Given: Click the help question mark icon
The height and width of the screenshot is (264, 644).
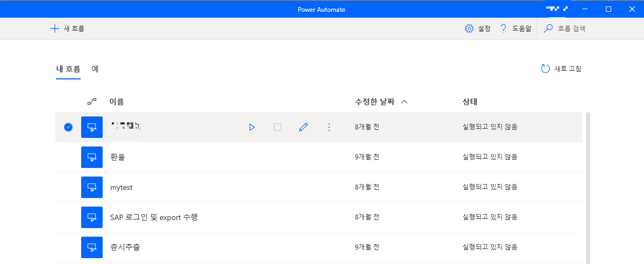Looking at the screenshot, I should coord(503,28).
